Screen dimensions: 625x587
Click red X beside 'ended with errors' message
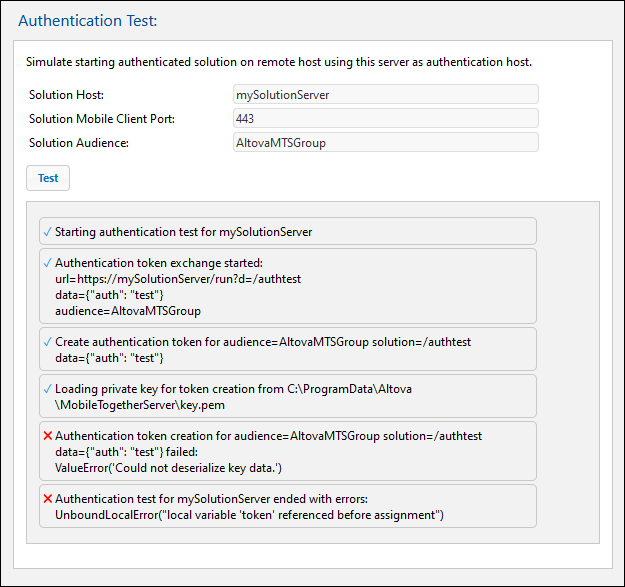pos(47,499)
